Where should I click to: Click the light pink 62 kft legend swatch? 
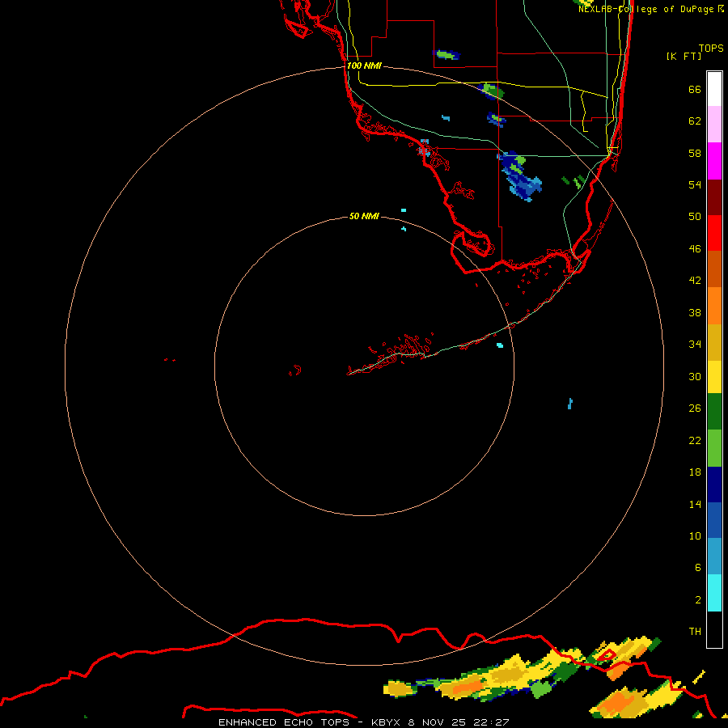[714, 124]
